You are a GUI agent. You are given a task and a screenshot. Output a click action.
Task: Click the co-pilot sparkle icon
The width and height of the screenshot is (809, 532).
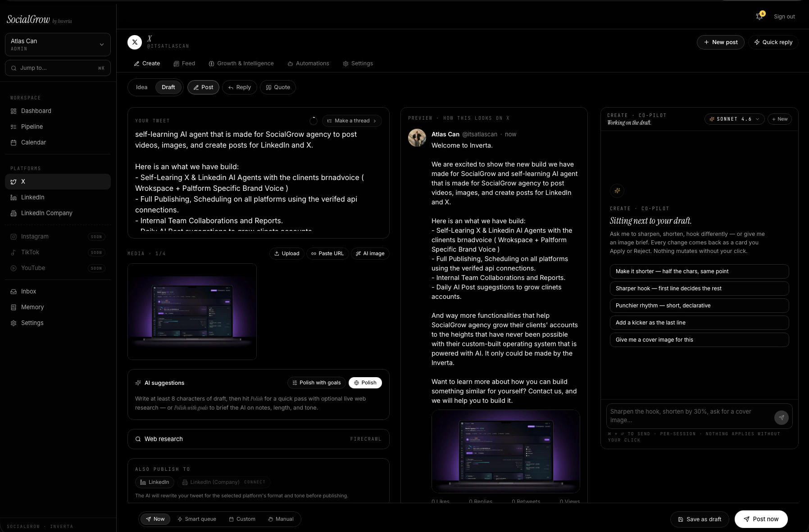tap(617, 190)
